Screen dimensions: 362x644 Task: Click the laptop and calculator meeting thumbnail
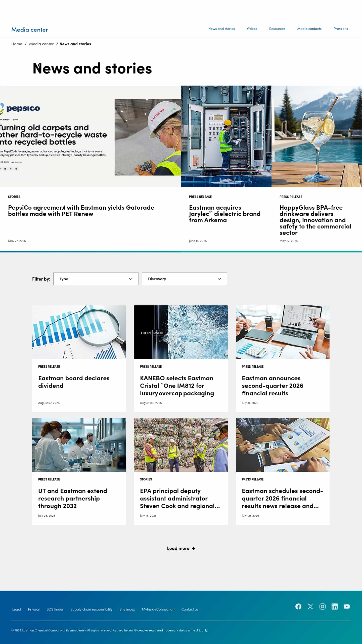[283, 332]
